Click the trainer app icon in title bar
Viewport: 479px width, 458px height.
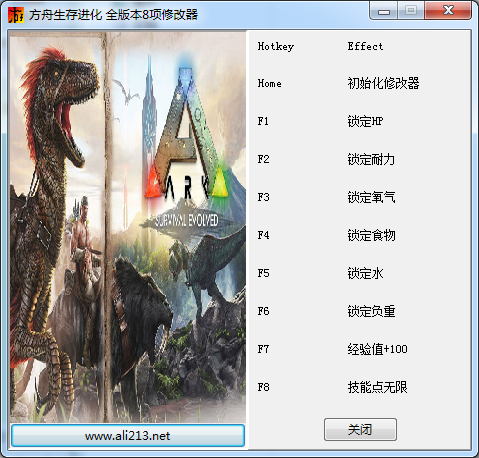[x=16, y=15]
